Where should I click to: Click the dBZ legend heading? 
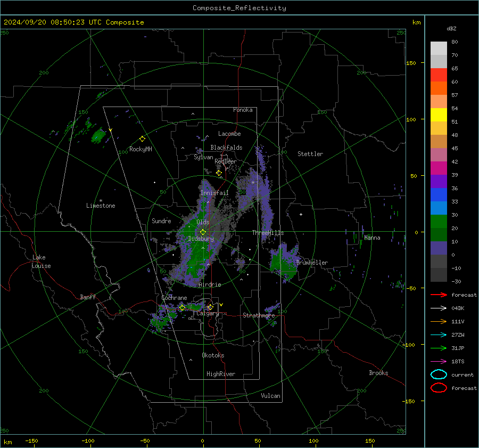click(x=451, y=28)
